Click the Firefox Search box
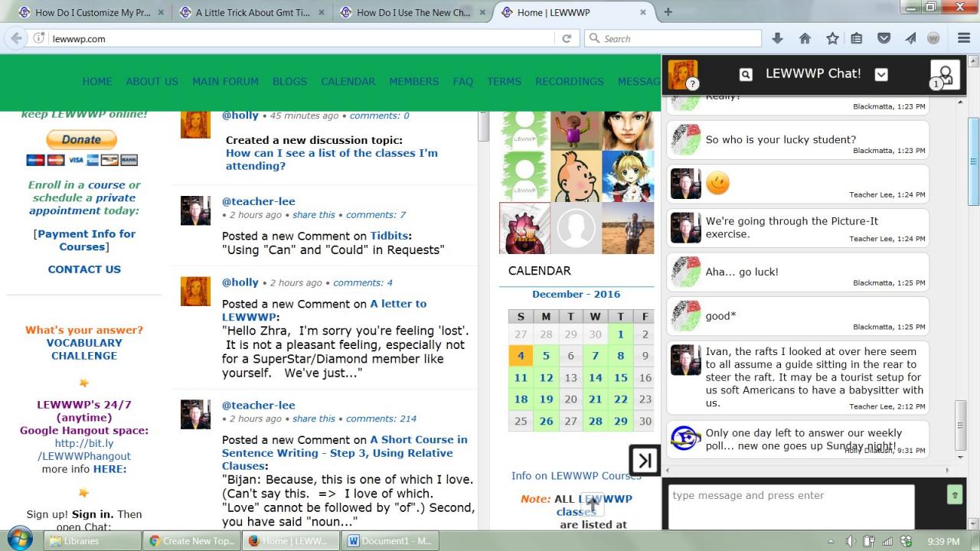Viewport: 980px width, 551px height. click(x=673, y=38)
